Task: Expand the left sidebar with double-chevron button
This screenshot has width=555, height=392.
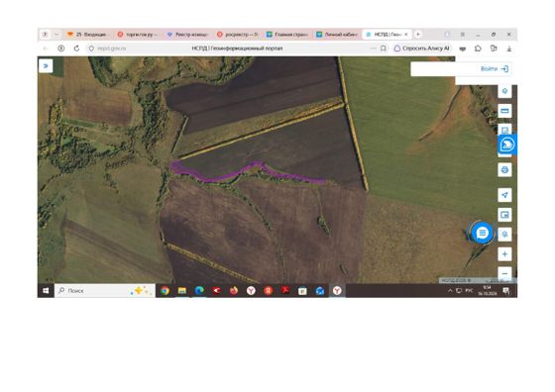Action: 46,65
